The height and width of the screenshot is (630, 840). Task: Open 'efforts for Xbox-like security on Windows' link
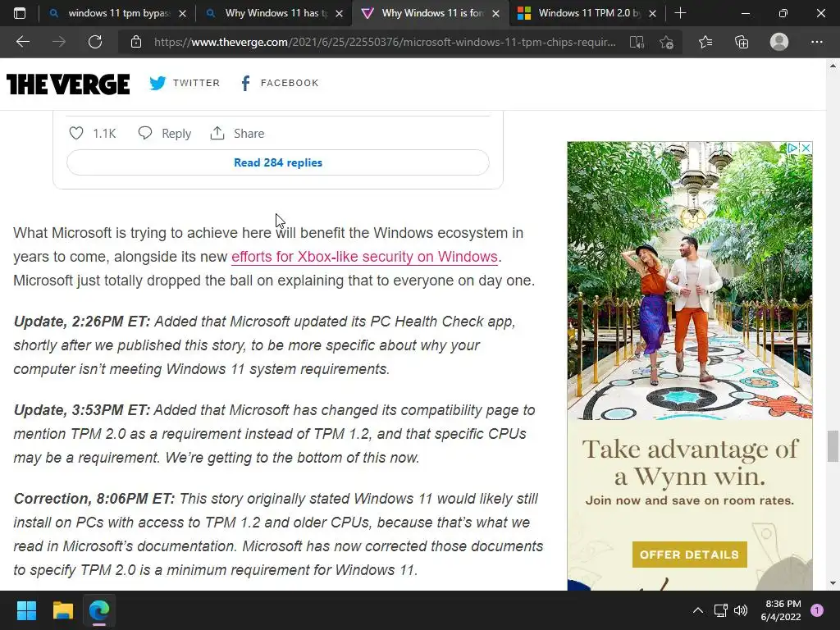coord(364,257)
